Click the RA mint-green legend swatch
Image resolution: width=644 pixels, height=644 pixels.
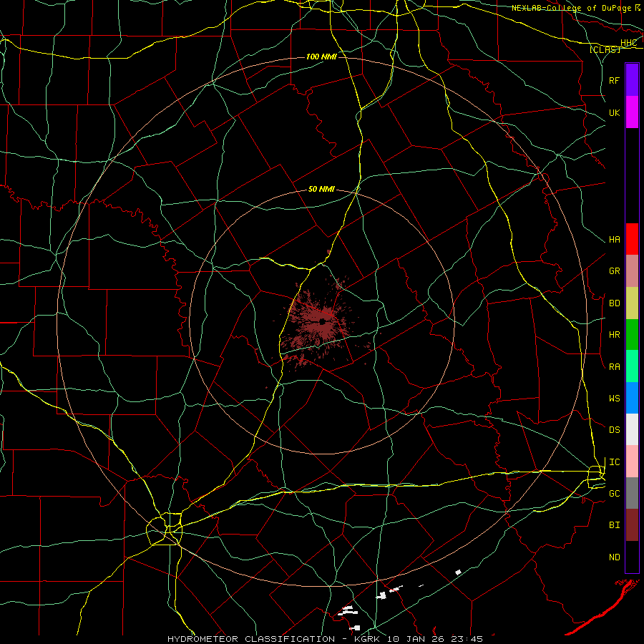pyautogui.click(x=632, y=366)
